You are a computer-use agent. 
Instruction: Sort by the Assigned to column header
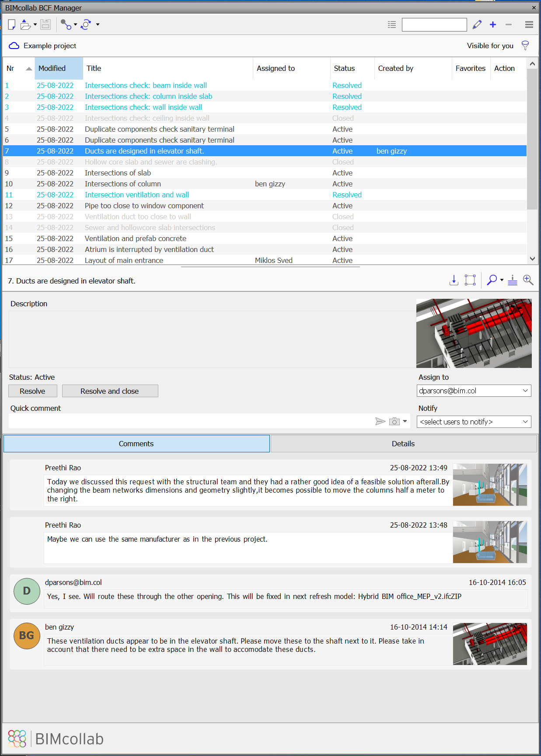point(292,68)
